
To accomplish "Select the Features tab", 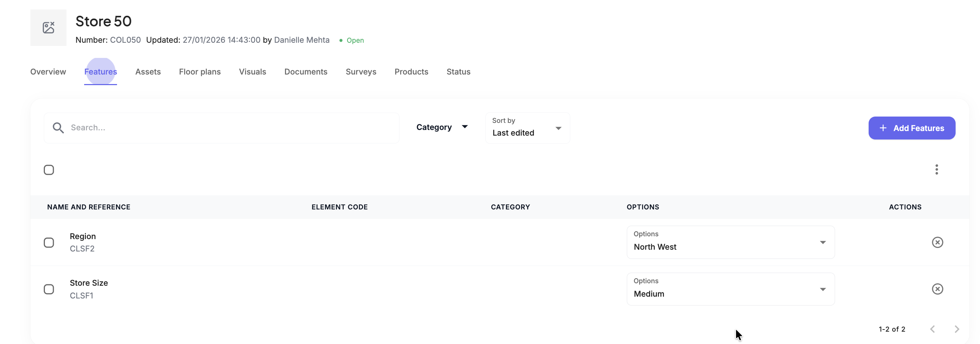I will pos(100,71).
